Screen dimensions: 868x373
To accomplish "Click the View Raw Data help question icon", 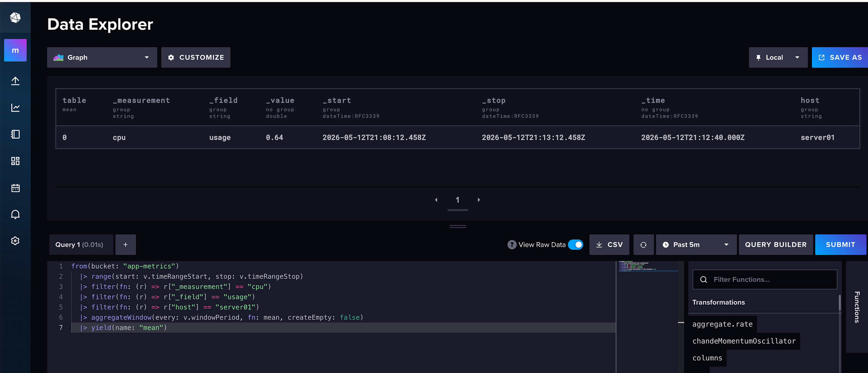I will pyautogui.click(x=511, y=245).
